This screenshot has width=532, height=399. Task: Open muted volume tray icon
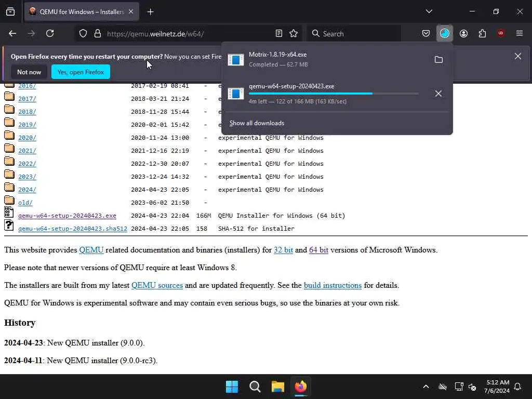tap(472, 387)
